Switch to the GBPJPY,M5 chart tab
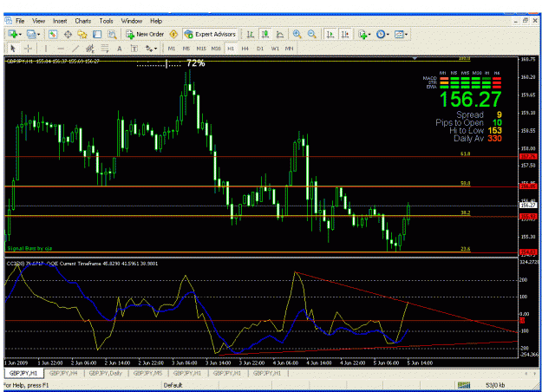The height and width of the screenshot is (392, 542). (147, 373)
